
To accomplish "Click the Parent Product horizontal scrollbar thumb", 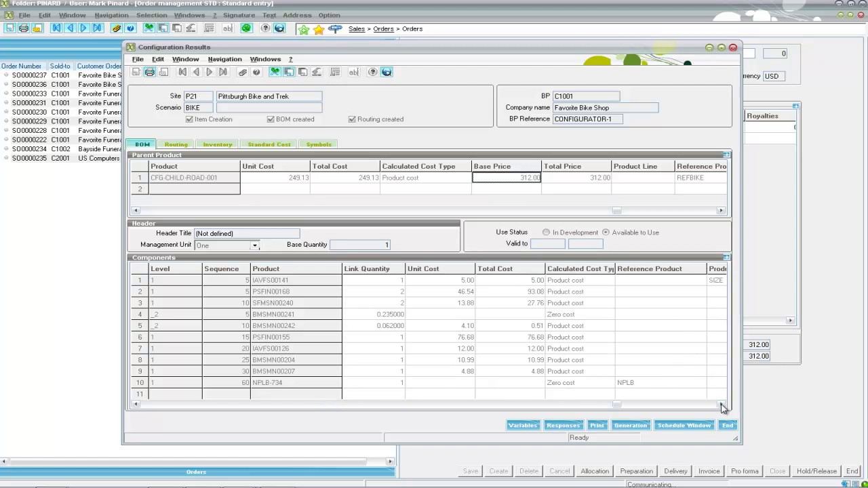I will tap(616, 211).
